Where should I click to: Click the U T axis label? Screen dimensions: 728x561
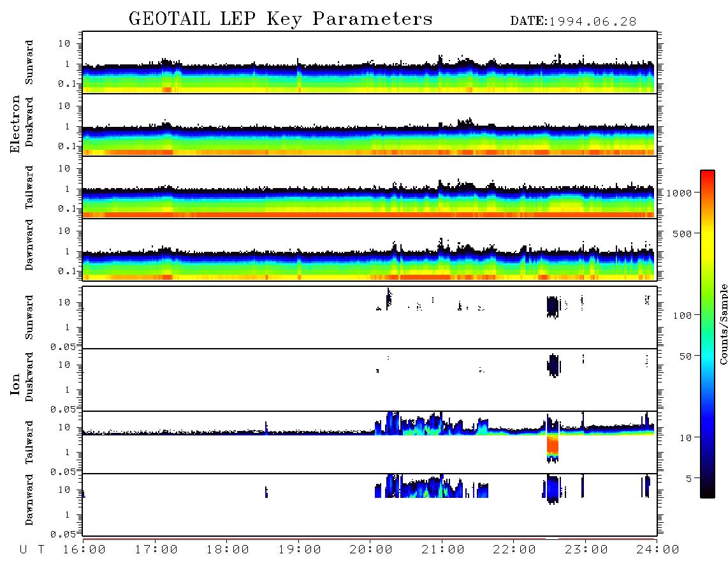pos(32,550)
